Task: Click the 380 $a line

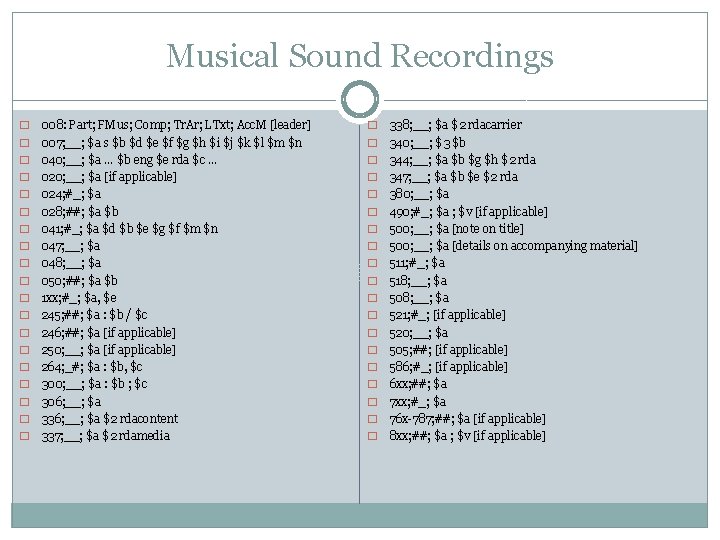Action: point(419,194)
